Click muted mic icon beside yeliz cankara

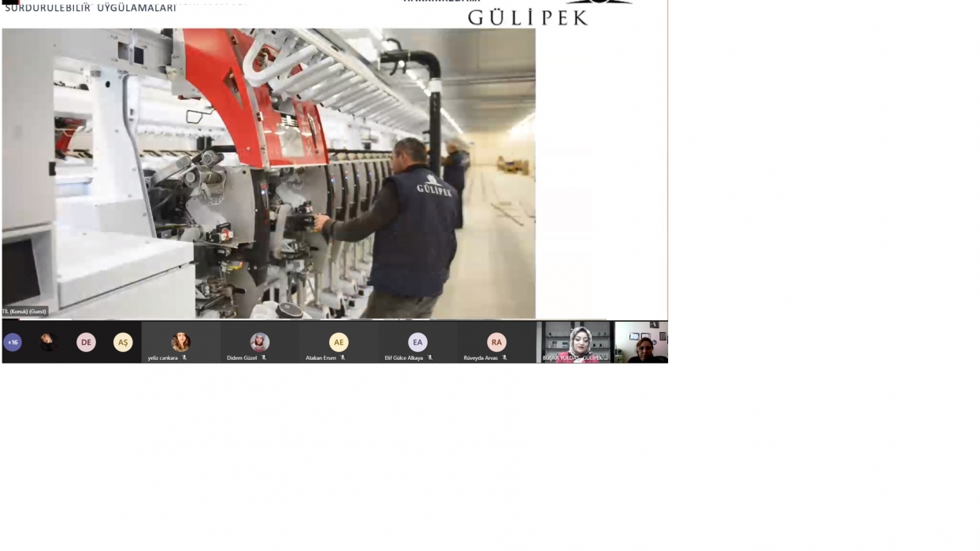[x=184, y=358]
